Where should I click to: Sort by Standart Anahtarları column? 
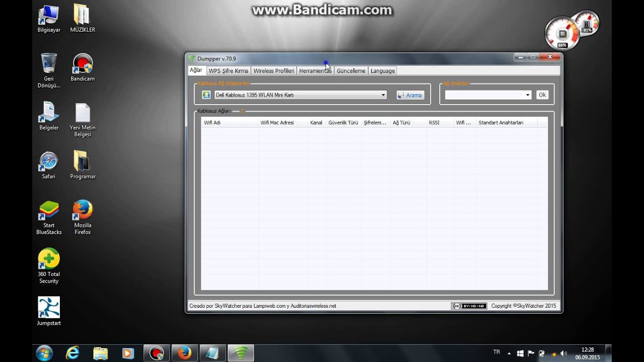(507, 123)
